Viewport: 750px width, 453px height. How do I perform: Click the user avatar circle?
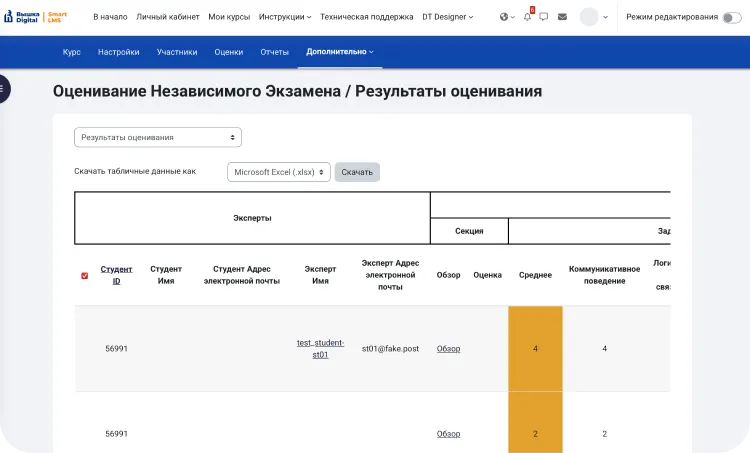click(x=589, y=17)
